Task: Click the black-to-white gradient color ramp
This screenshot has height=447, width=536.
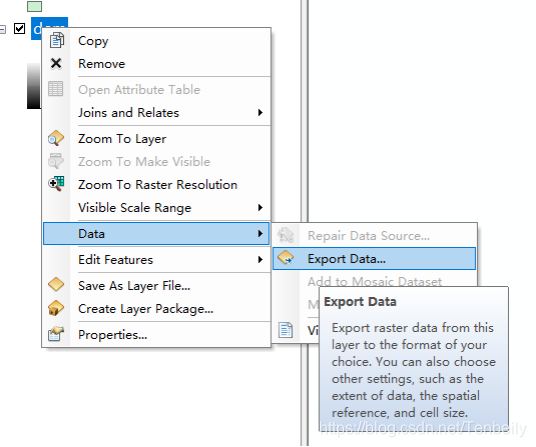Action: pyautogui.click(x=34, y=86)
